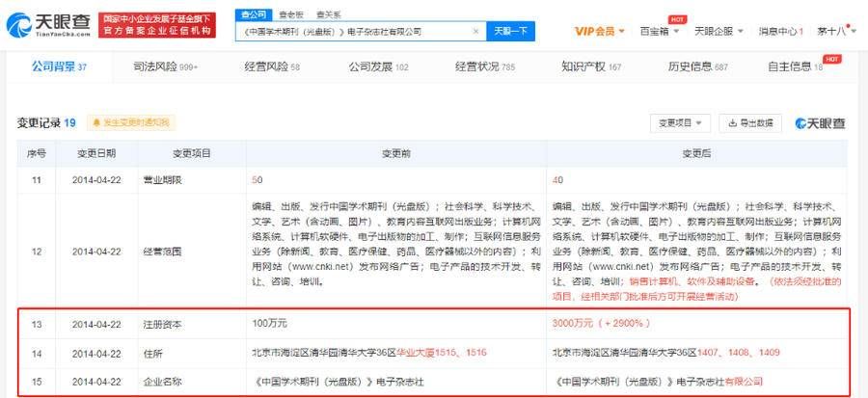Switch to the 经营状况 tab
The height and width of the screenshot is (398, 868).
click(485, 67)
